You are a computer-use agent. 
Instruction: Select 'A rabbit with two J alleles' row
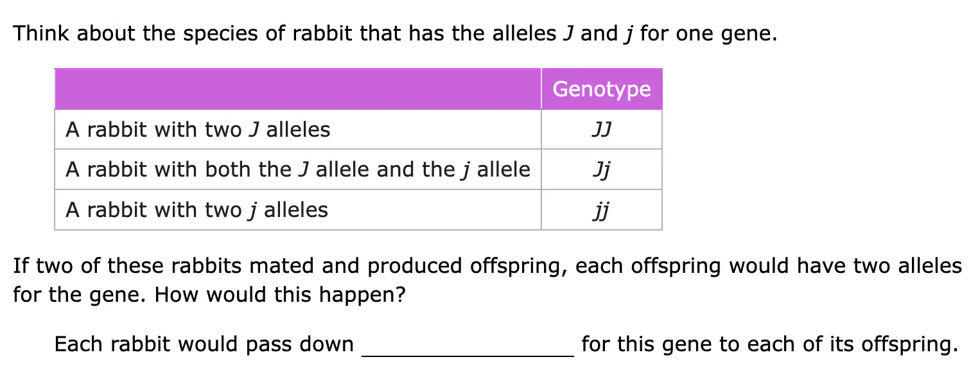pos(358,130)
